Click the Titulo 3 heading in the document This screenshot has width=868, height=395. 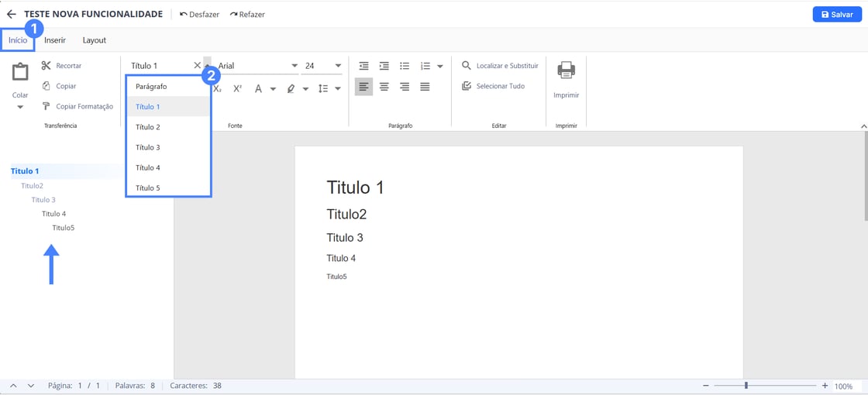pyautogui.click(x=345, y=238)
